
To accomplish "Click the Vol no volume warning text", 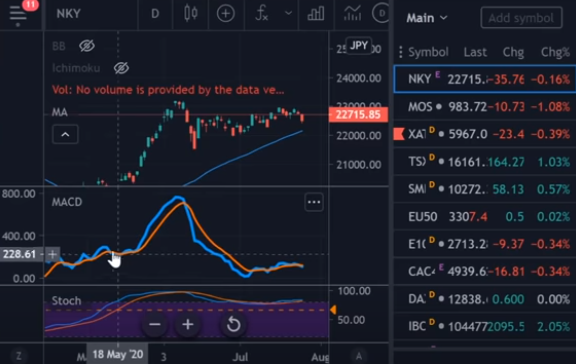I will click(168, 90).
